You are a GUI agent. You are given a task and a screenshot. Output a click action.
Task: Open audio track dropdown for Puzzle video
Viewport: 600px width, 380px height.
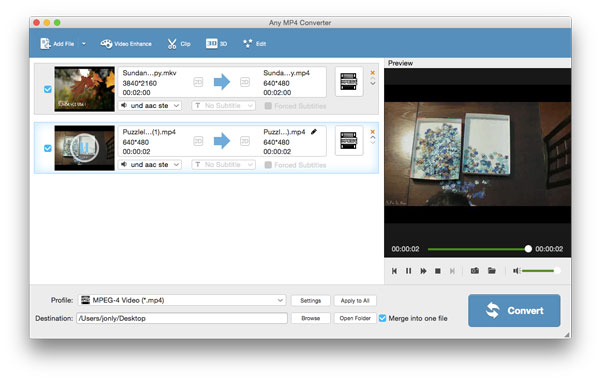pyautogui.click(x=150, y=165)
